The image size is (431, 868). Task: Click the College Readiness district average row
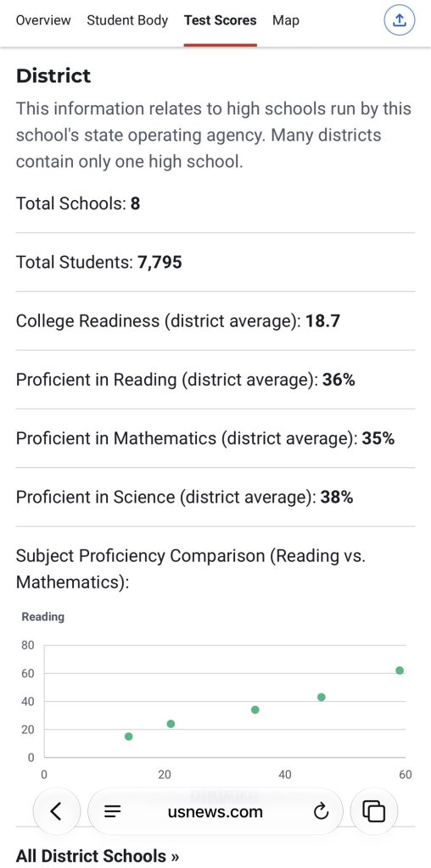pyautogui.click(x=215, y=321)
